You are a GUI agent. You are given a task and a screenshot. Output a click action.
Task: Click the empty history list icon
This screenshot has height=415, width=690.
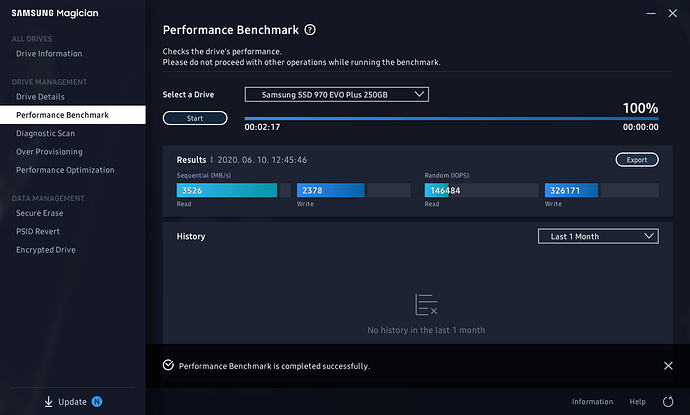pyautogui.click(x=426, y=305)
